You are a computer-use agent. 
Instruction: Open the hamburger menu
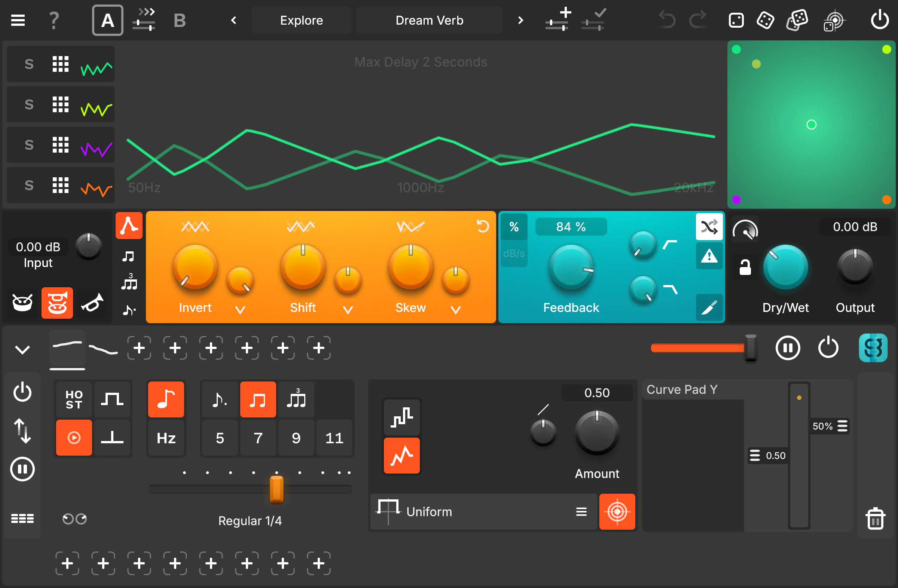coord(17,20)
